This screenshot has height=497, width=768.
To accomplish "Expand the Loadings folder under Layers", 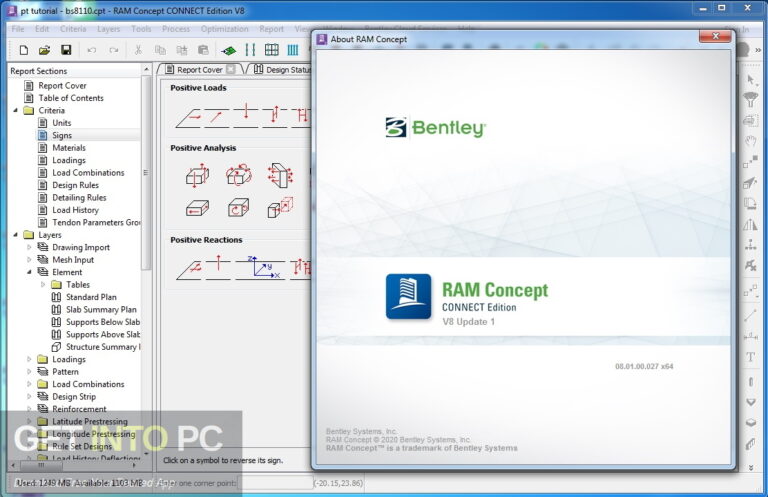I will coord(29,359).
